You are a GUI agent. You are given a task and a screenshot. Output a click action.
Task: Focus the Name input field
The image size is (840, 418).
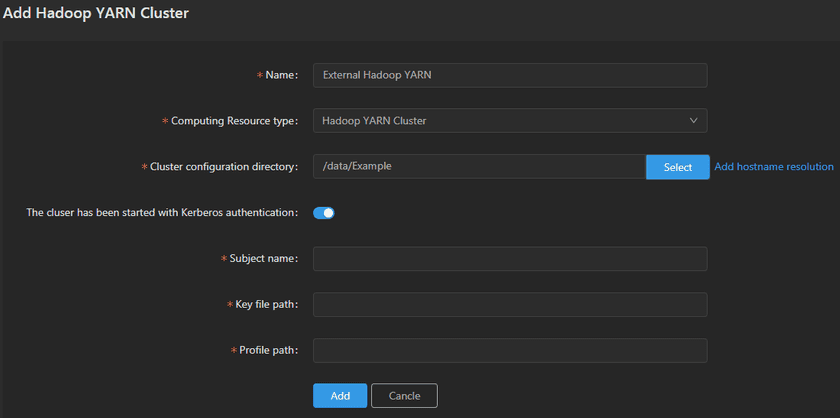click(509, 75)
